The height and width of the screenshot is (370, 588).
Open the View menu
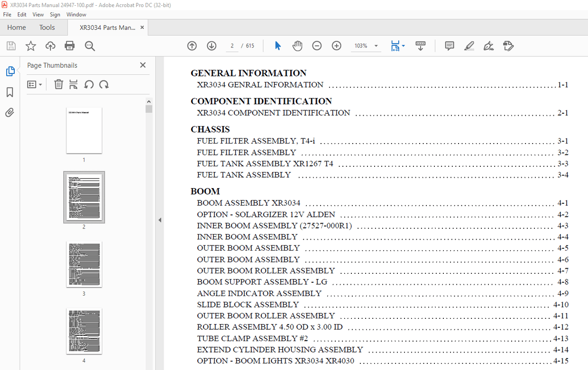coord(38,15)
